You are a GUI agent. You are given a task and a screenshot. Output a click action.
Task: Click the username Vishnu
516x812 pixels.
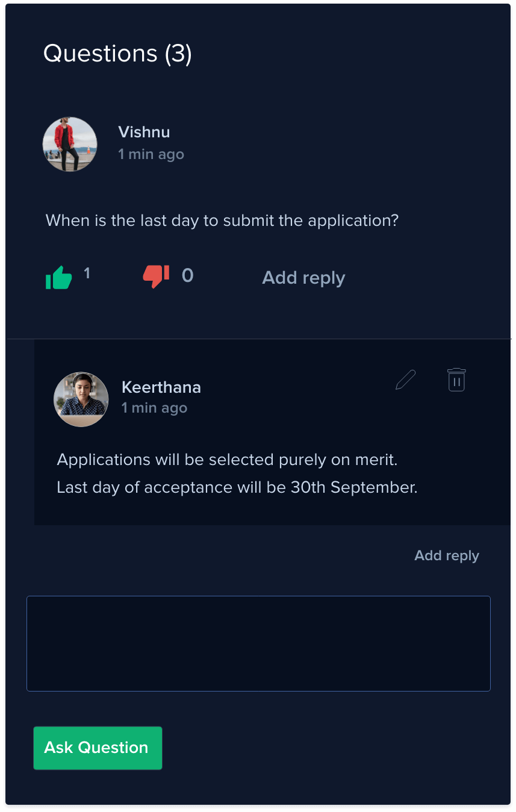tap(145, 132)
